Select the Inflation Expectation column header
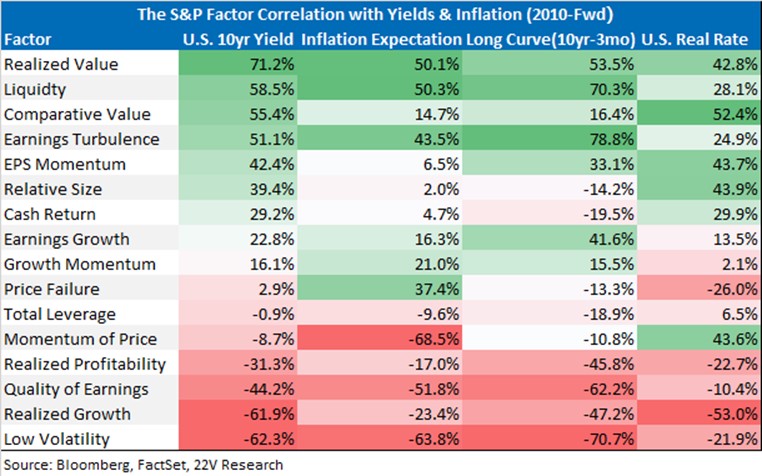This screenshot has width=762, height=476. coord(381,39)
